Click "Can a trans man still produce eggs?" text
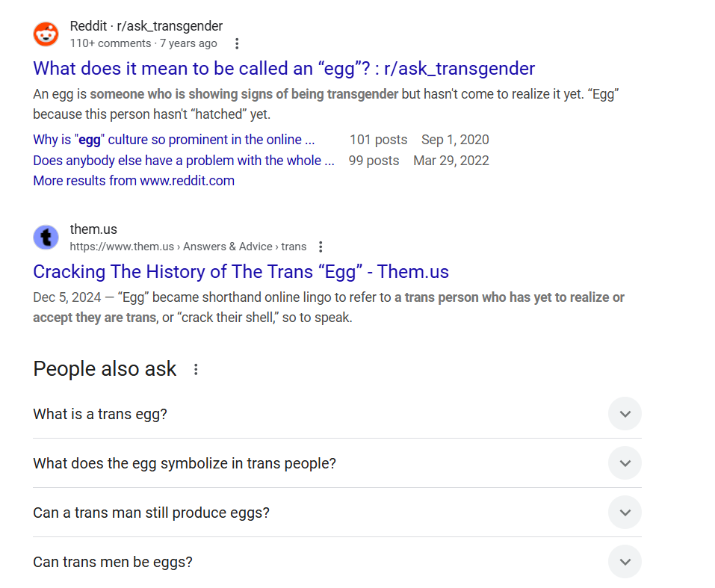Image resolution: width=715 pixels, height=588 pixels. click(151, 513)
